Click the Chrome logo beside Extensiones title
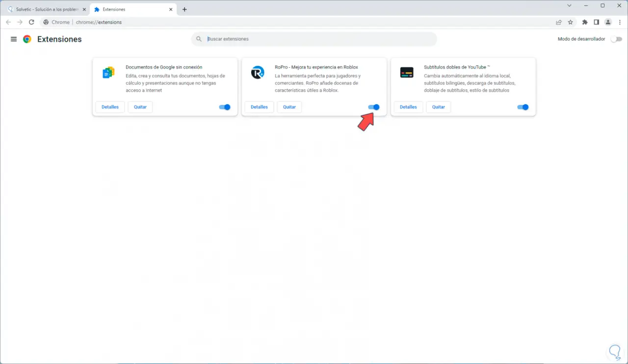The height and width of the screenshot is (364, 628). (x=27, y=39)
